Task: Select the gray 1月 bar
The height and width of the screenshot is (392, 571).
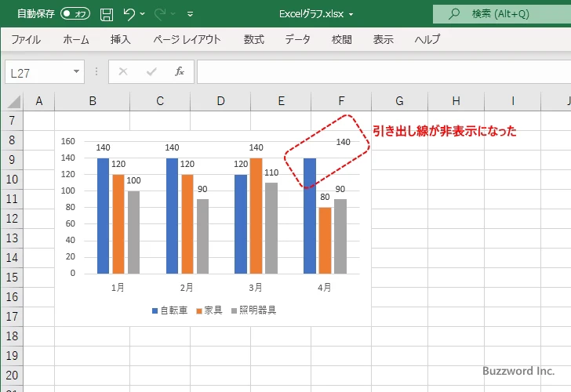Action: click(133, 232)
